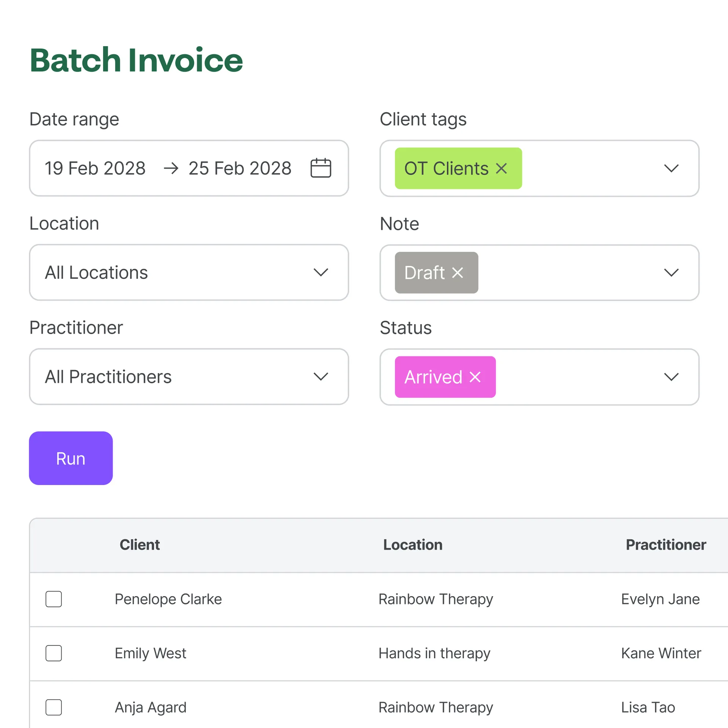Expand the Note dropdown chevron
Screen dimensions: 728x728
coord(671,273)
